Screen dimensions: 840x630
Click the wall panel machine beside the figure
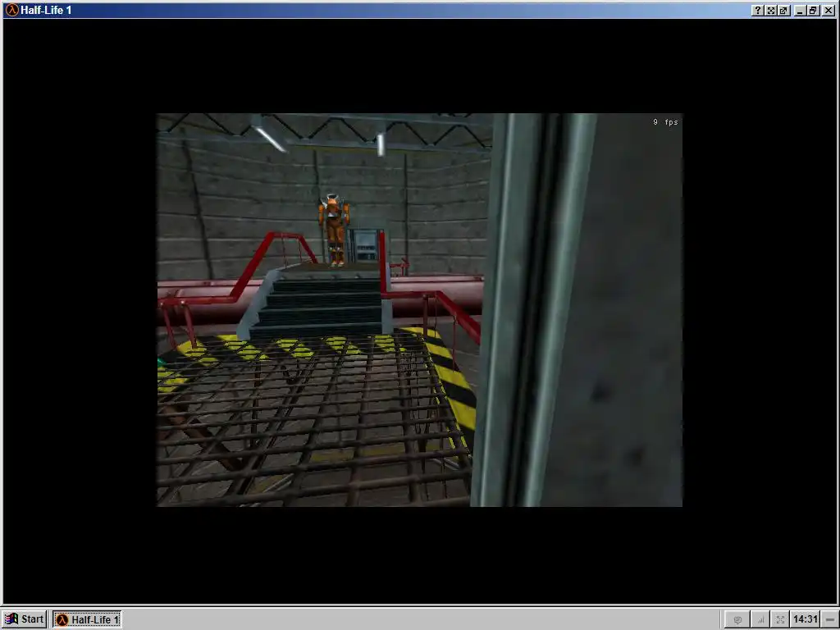(365, 246)
